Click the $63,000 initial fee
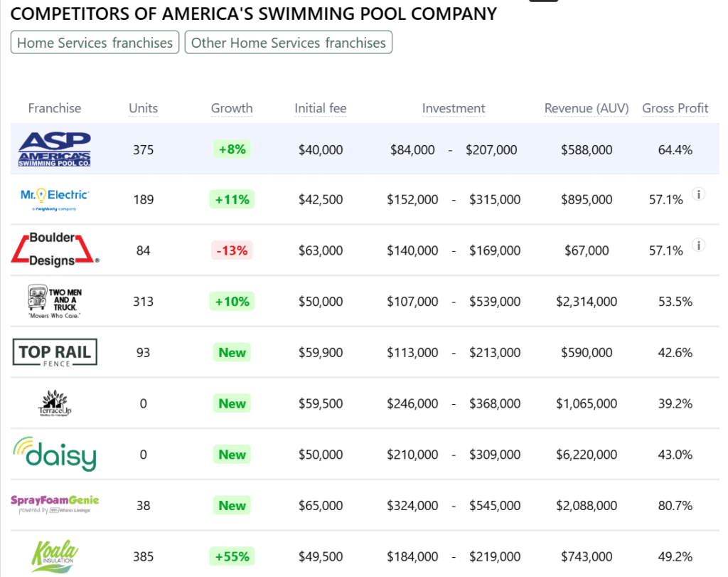The image size is (728, 577). (x=321, y=250)
